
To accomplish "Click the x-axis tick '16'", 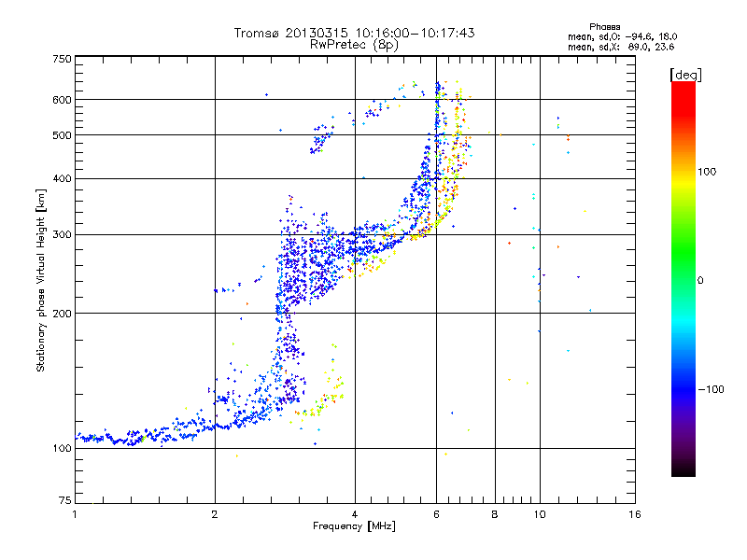I will (x=635, y=514).
